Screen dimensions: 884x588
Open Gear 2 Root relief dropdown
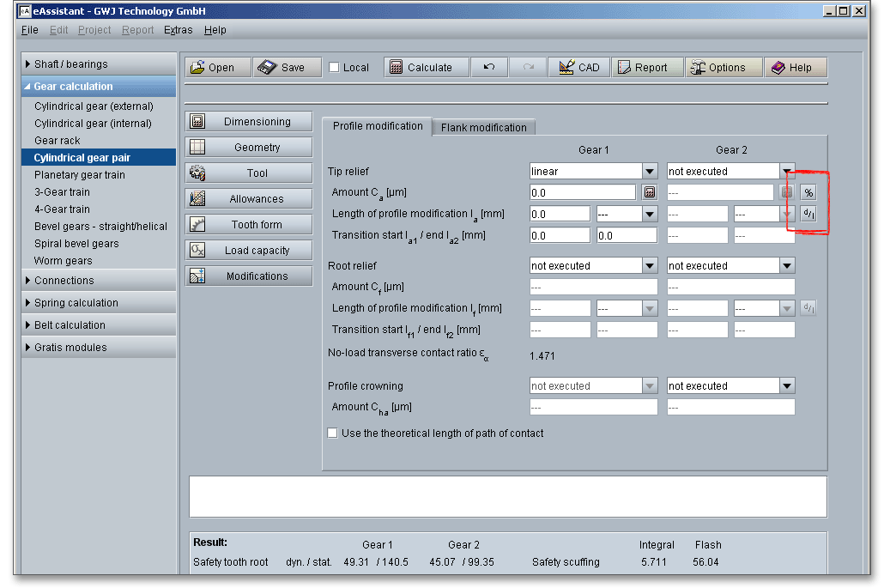tap(787, 266)
